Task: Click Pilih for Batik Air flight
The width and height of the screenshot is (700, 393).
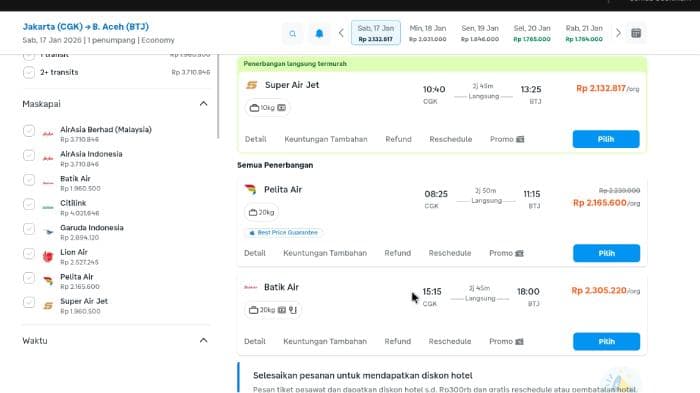Action: [x=606, y=342]
